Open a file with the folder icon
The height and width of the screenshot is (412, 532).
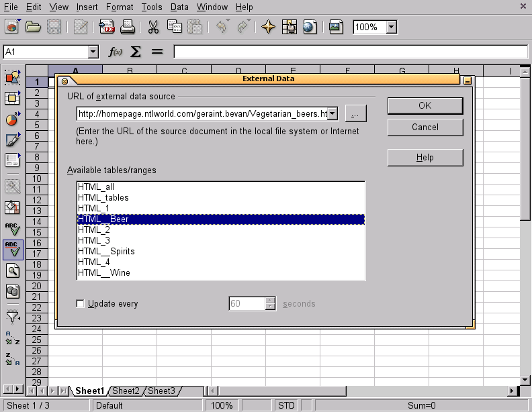click(33, 27)
